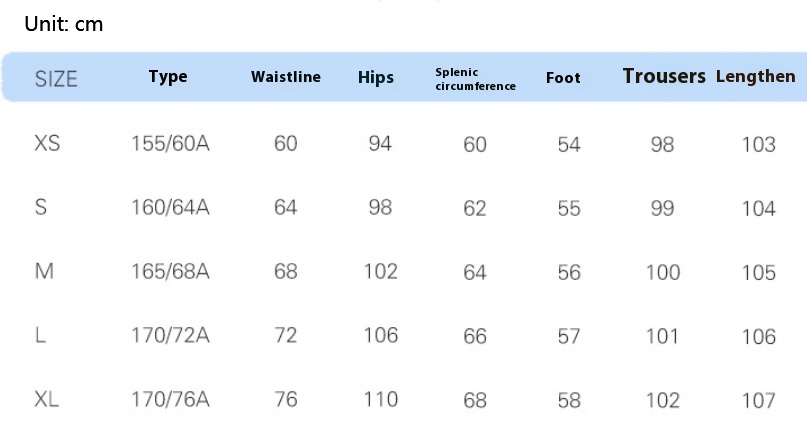Click lengthen value 103 in XS row
The image size is (807, 429).
[x=759, y=145]
